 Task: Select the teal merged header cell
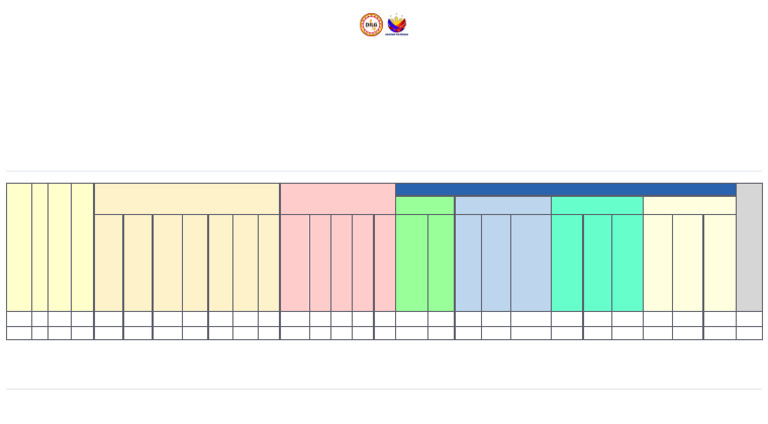click(596, 206)
